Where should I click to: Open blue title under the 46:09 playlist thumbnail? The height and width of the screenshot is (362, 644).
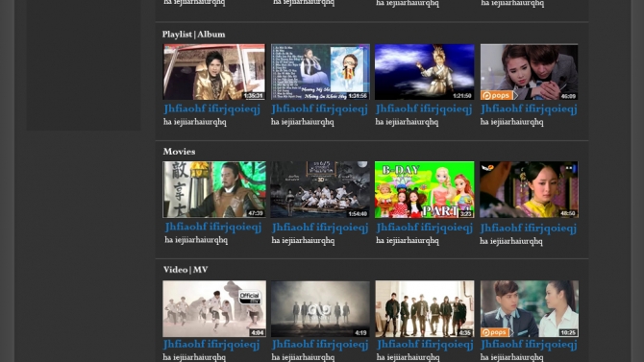click(529, 109)
